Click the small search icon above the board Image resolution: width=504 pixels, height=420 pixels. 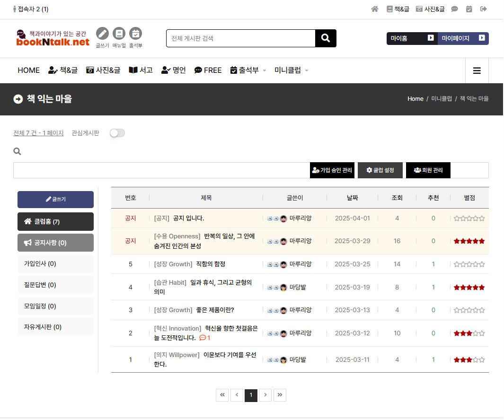pos(18,151)
